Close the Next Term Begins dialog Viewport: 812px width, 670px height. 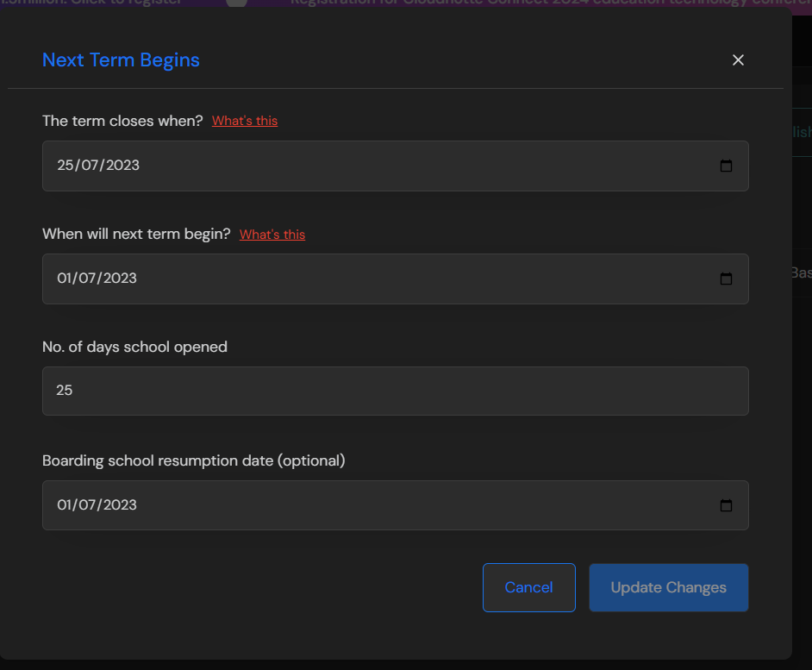coord(737,60)
